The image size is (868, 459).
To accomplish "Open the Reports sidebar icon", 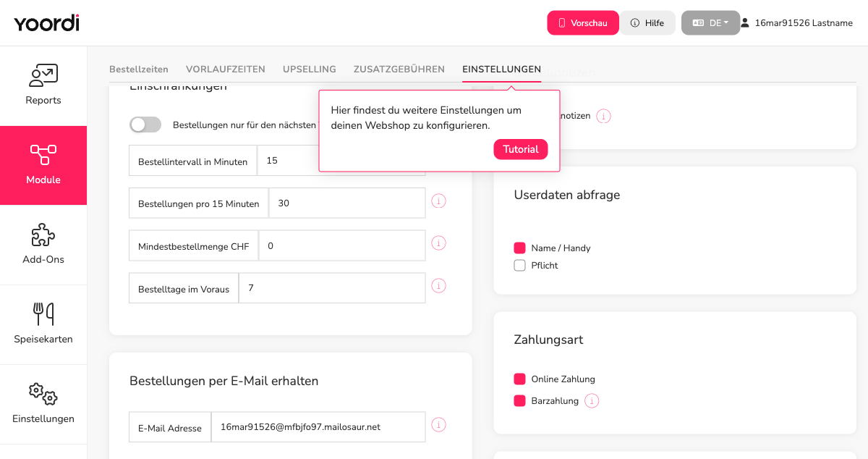I will point(43,76).
